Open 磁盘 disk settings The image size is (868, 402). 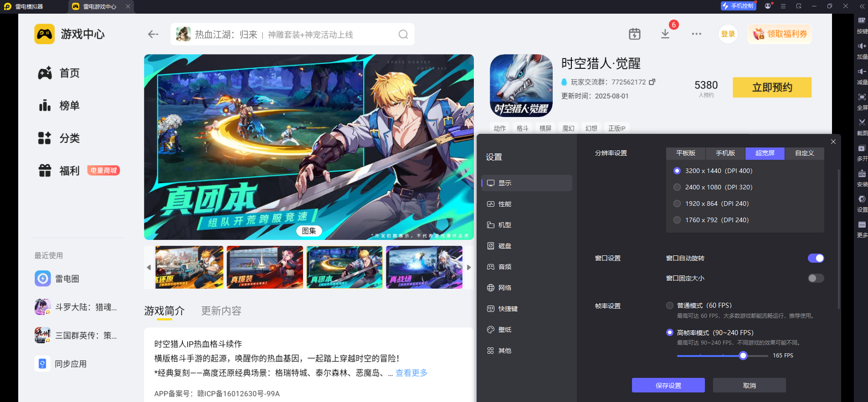click(x=527, y=246)
